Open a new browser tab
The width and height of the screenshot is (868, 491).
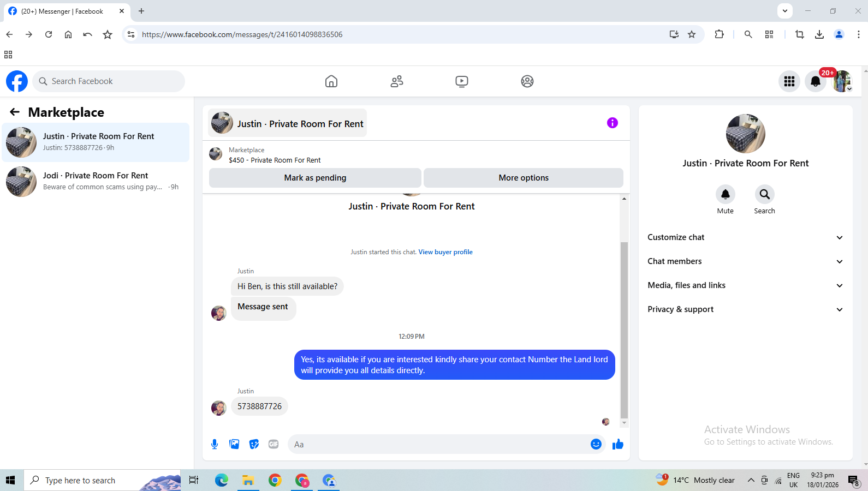141,11
